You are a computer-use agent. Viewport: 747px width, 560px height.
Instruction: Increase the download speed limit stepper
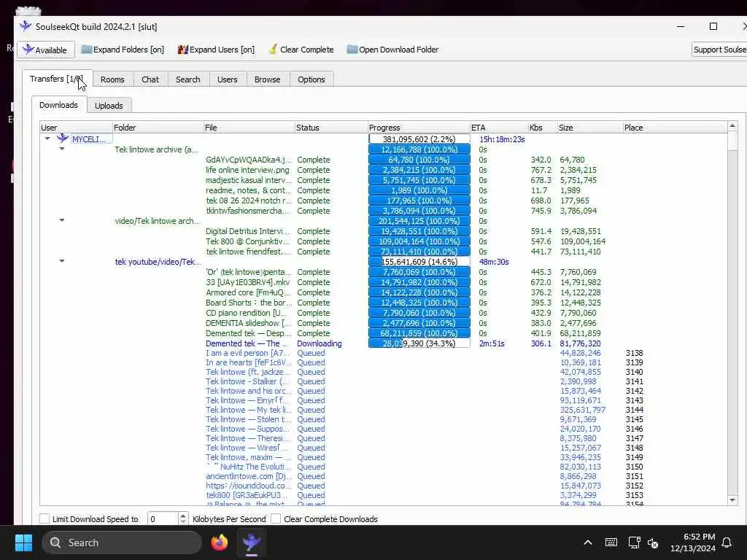[x=183, y=516]
